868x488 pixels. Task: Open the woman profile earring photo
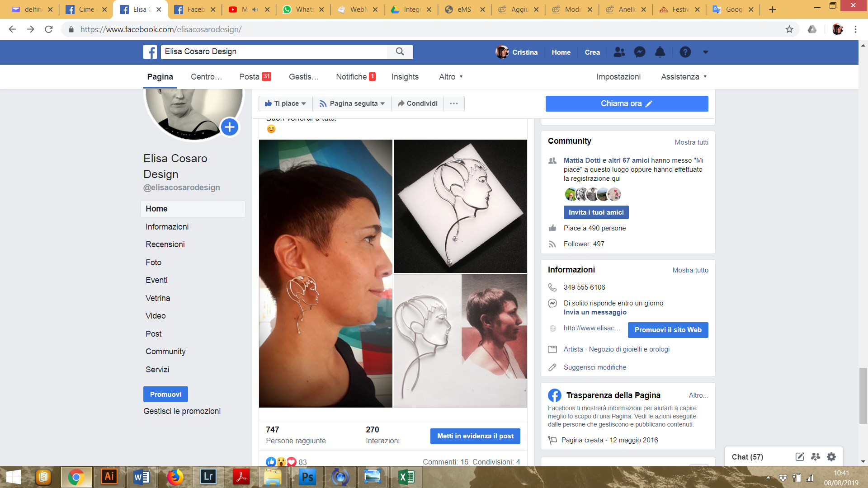point(325,273)
